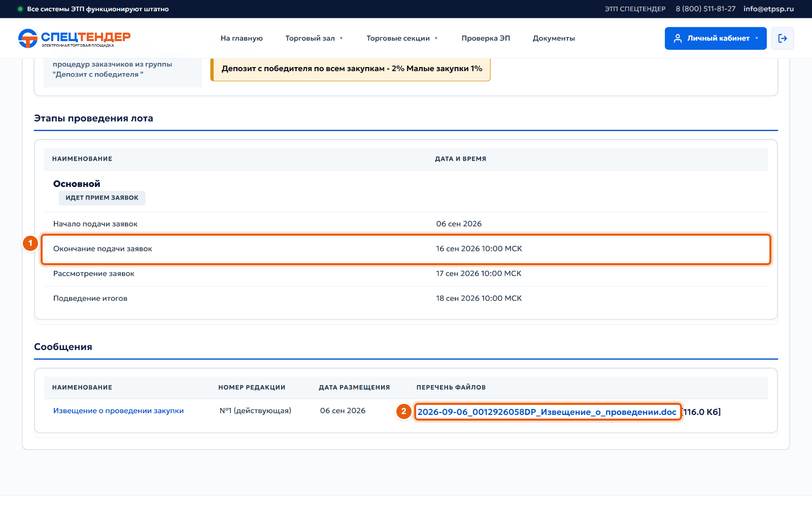Click the date 16 сен 2026 10:00 МСК

pyautogui.click(x=479, y=249)
